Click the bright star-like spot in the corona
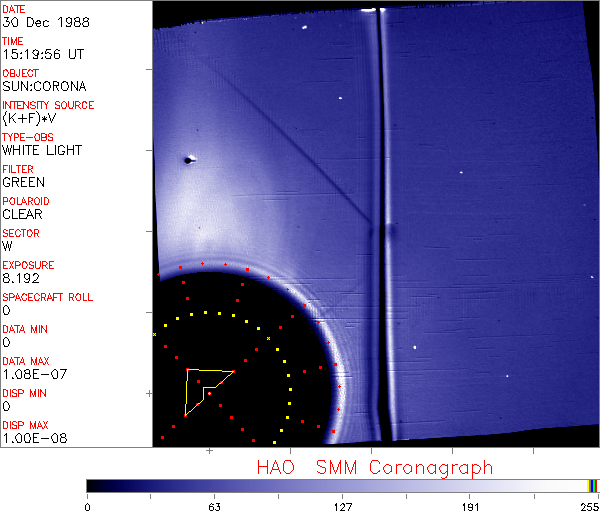 click(188, 159)
